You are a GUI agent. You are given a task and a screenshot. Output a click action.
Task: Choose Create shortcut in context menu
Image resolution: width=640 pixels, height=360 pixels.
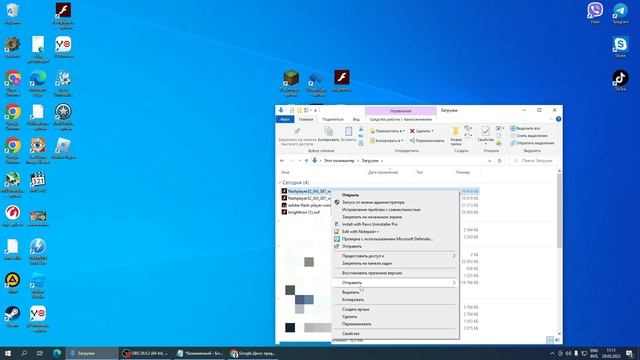395,309
